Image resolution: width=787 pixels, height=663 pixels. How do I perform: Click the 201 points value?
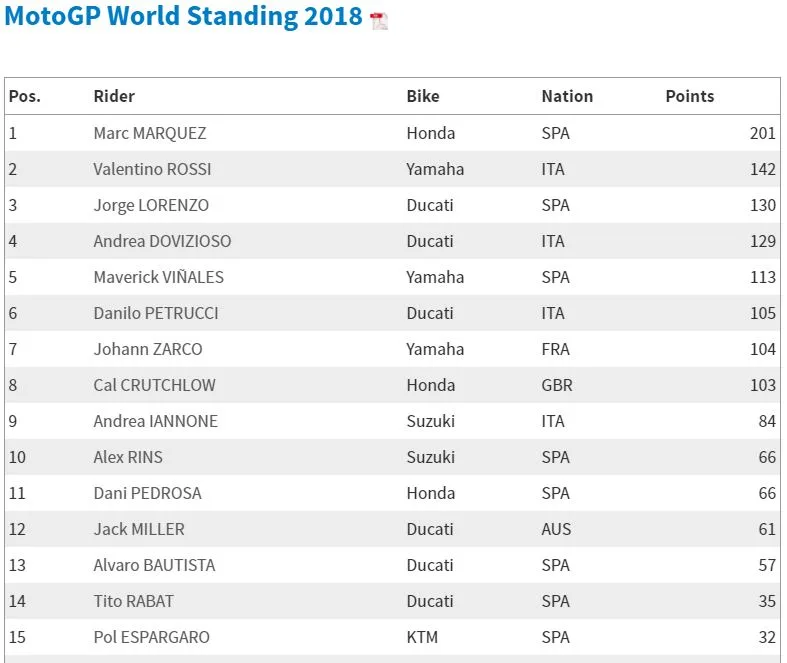click(x=763, y=133)
